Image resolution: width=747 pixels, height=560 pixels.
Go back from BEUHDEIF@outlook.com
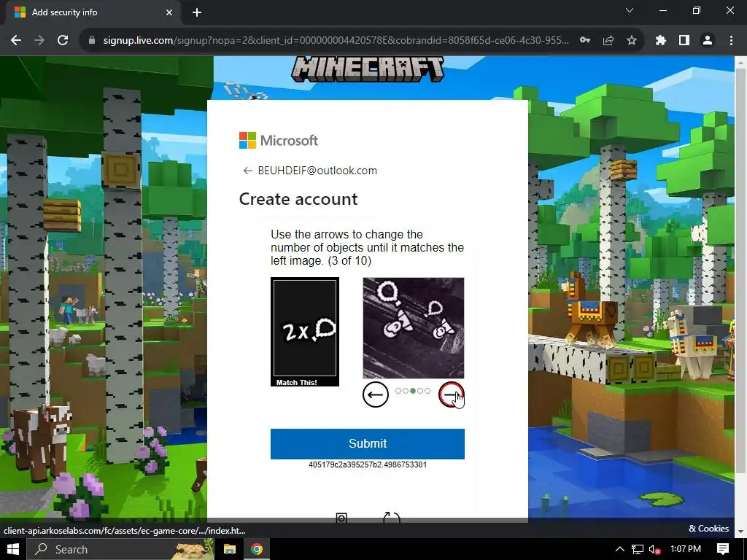(x=247, y=171)
